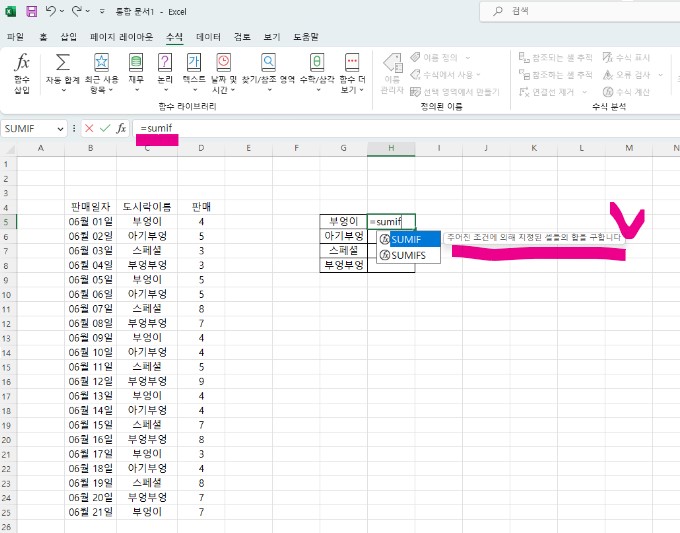Expand the Remove Arrows (연결선 제거) dropdown arrow
The image size is (680, 533).
coord(585,92)
